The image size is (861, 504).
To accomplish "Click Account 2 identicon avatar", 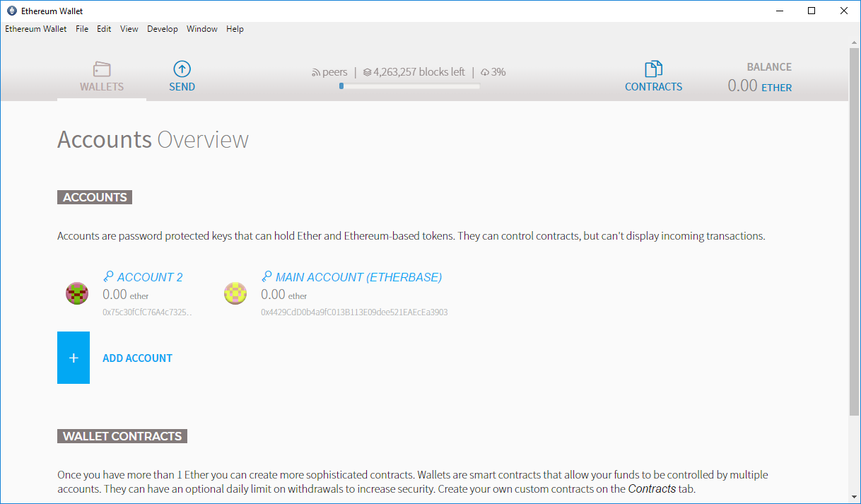I will pos(76,293).
